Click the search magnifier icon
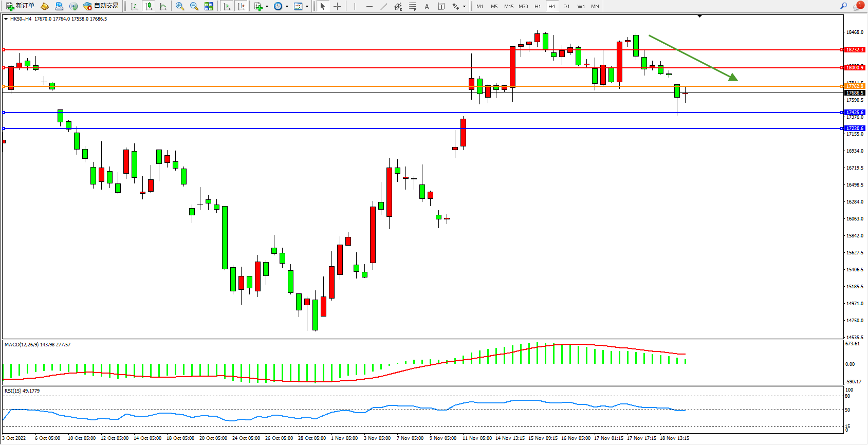 843,6
